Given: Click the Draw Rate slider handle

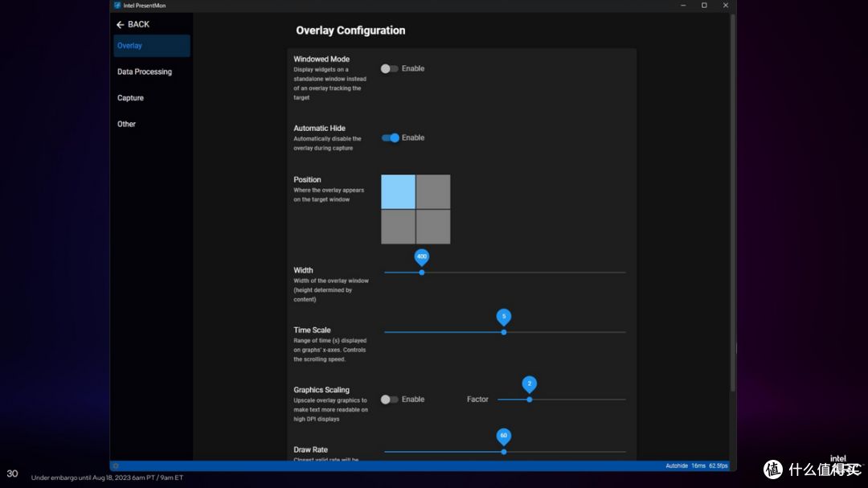Looking at the screenshot, I should [504, 452].
